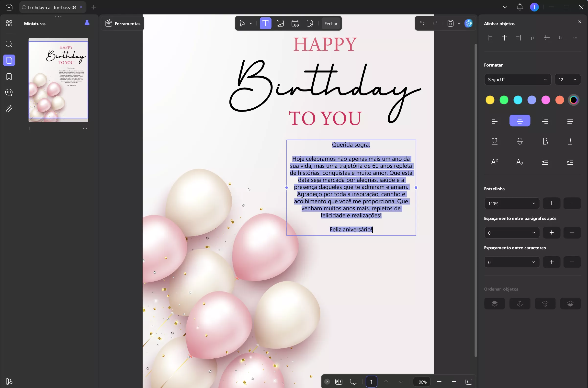Show more alignment options
This screenshot has height=388, width=588.
575,38
